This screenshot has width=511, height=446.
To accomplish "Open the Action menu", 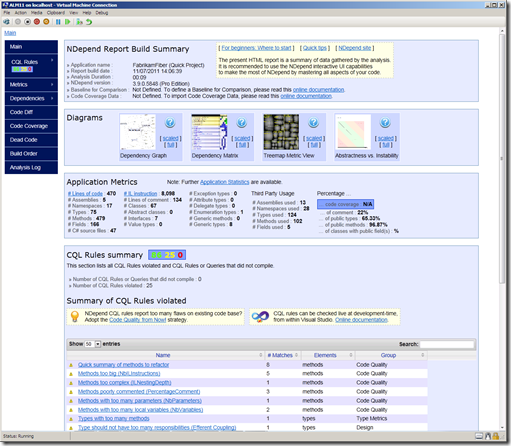I will pos(20,13).
